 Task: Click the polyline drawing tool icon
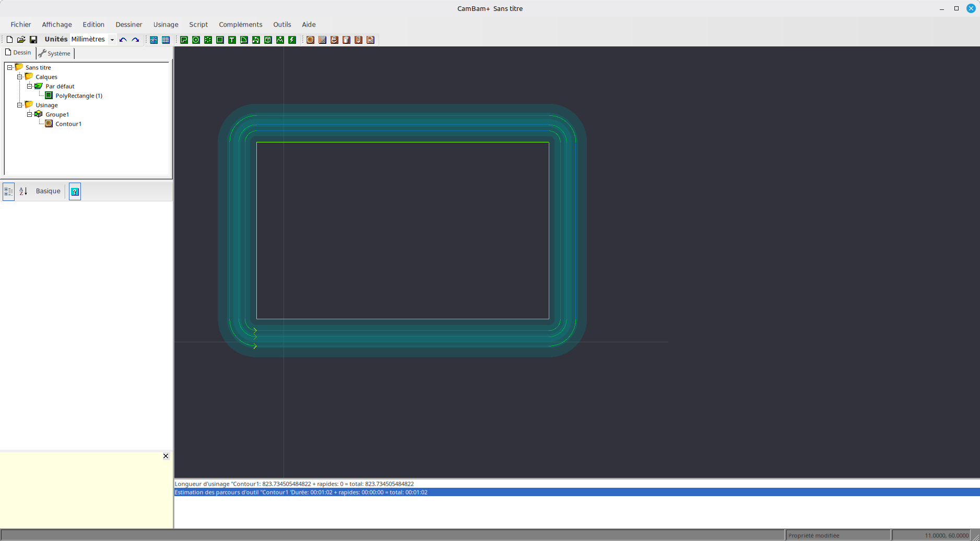pos(184,40)
